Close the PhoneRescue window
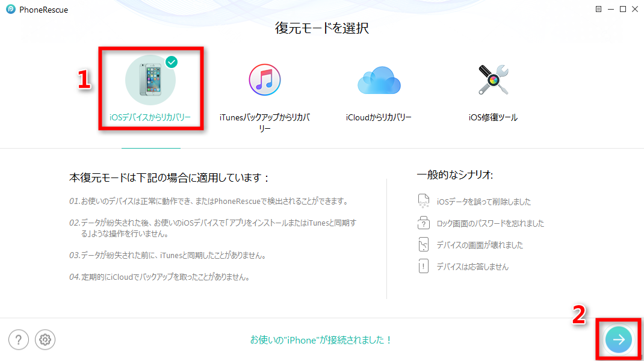Viewport: 644px width, 361px height. coord(635,9)
